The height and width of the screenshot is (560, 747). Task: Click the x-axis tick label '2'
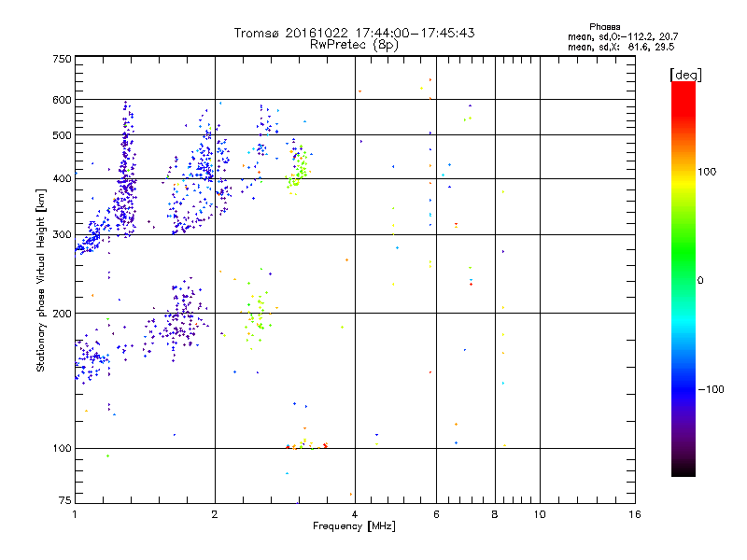pyautogui.click(x=215, y=514)
